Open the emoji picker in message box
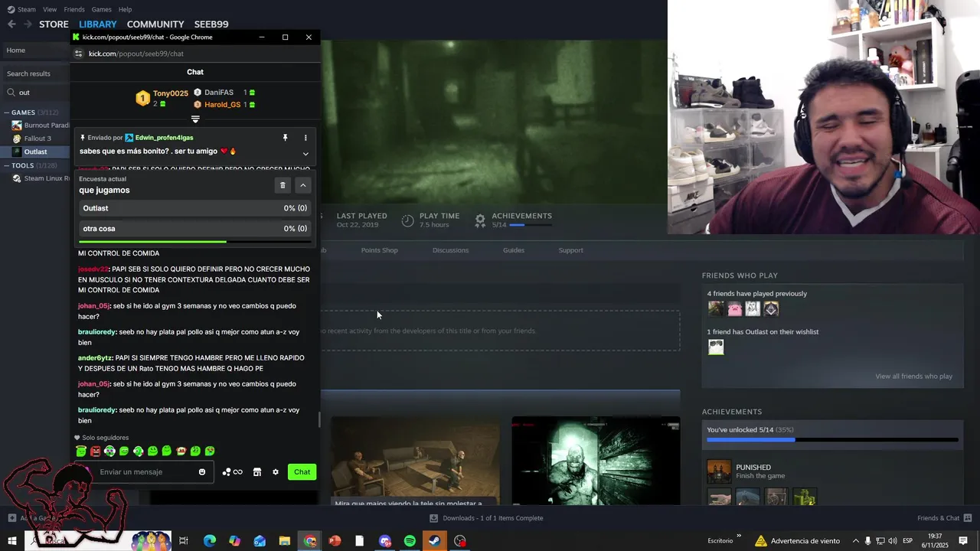 click(202, 472)
